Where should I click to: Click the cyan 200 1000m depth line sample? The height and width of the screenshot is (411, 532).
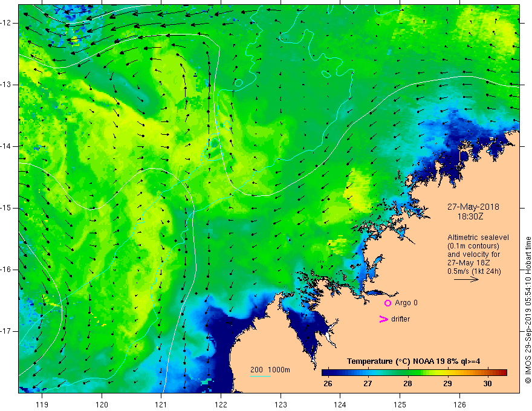coord(261,376)
